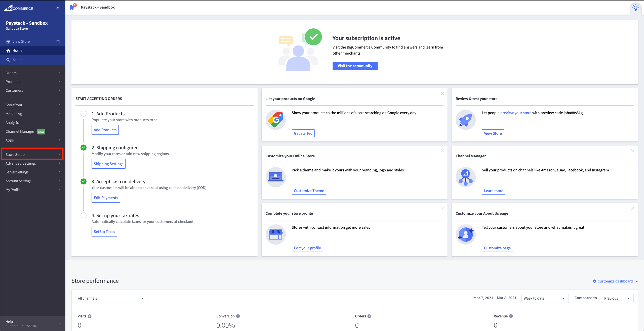Expand the Products menu

tap(33, 82)
